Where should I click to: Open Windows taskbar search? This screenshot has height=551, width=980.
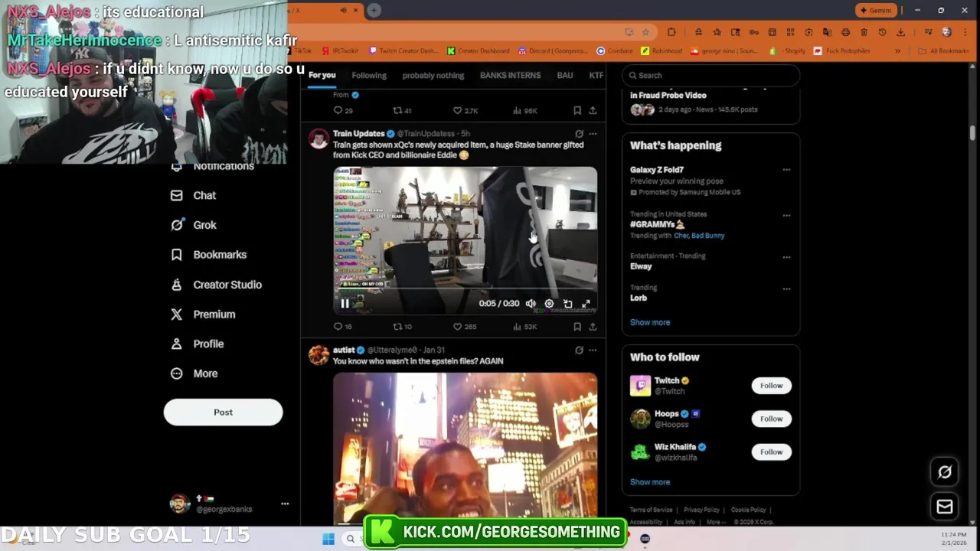(x=351, y=539)
